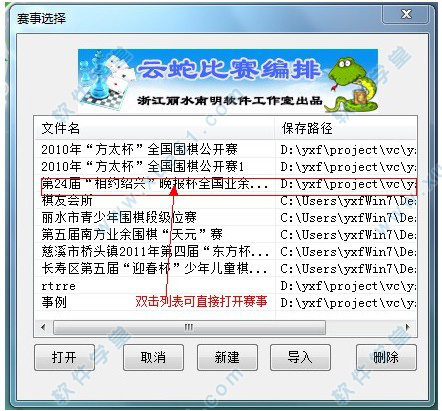Select the 长寿区第五届"迎春杯" entry
The height and width of the screenshot is (411, 442).
[226, 268]
